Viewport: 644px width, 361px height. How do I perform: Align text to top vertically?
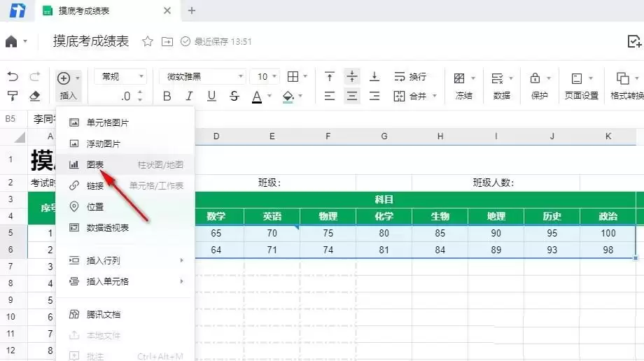[x=330, y=77]
